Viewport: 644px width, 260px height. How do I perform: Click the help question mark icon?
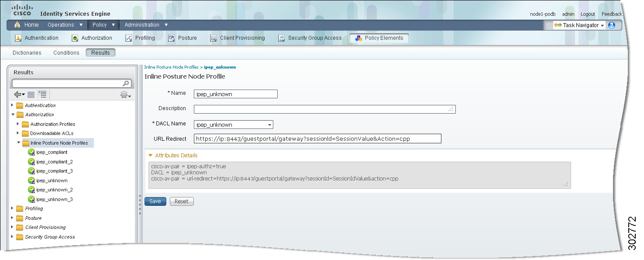click(611, 25)
